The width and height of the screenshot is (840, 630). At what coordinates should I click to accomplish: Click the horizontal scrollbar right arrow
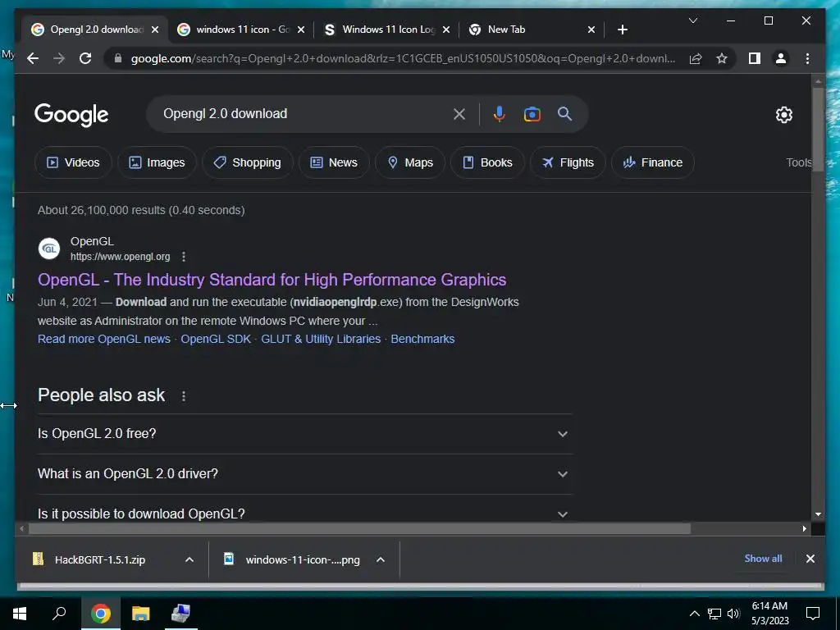(x=804, y=529)
